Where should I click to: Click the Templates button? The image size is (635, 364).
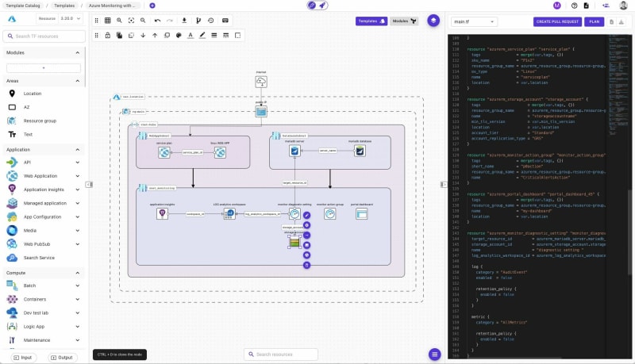[371, 21]
